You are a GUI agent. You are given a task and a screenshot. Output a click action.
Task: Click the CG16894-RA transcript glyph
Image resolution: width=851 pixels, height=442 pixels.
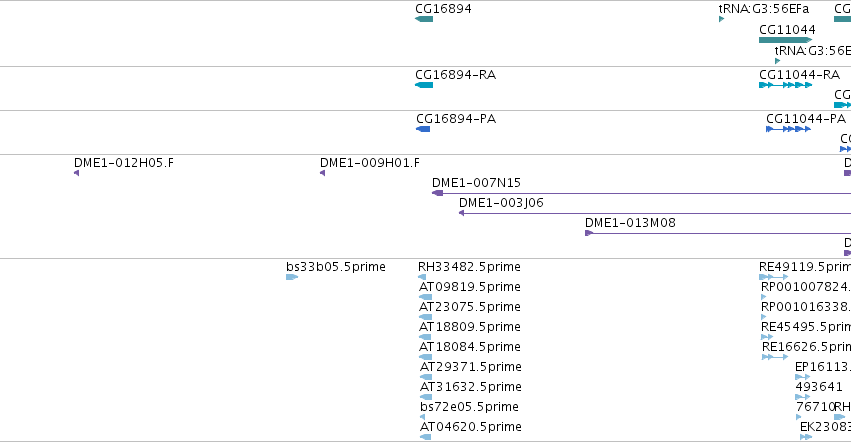(424, 85)
